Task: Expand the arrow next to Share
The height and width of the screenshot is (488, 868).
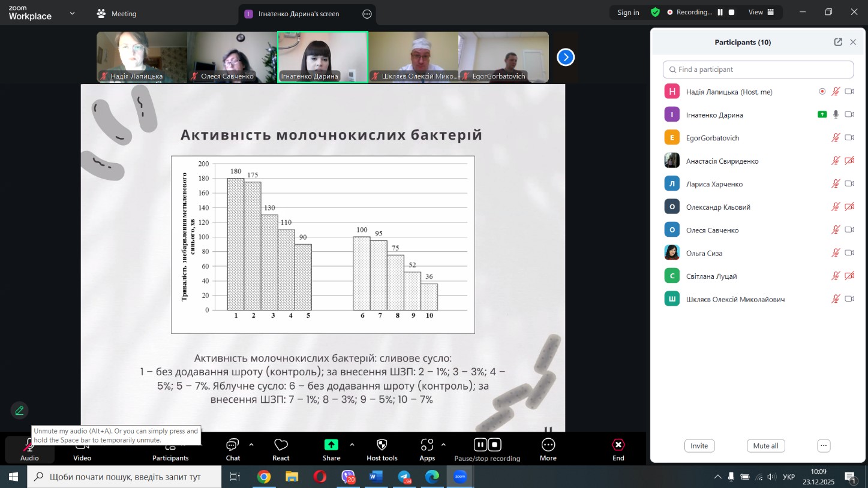Action: point(352,445)
